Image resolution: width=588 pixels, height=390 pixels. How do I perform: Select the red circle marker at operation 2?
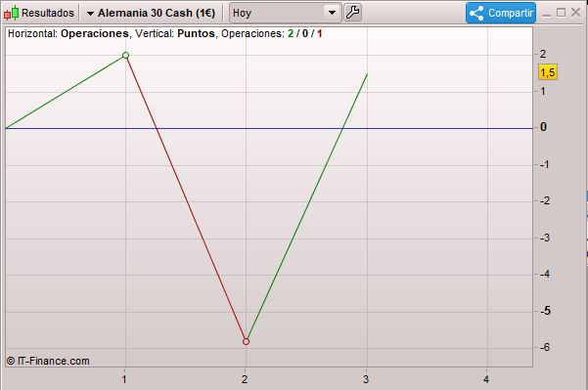pyautogui.click(x=246, y=341)
